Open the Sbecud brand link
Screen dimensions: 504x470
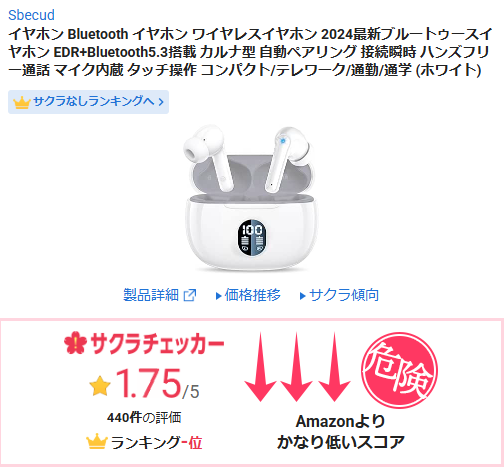tap(31, 15)
